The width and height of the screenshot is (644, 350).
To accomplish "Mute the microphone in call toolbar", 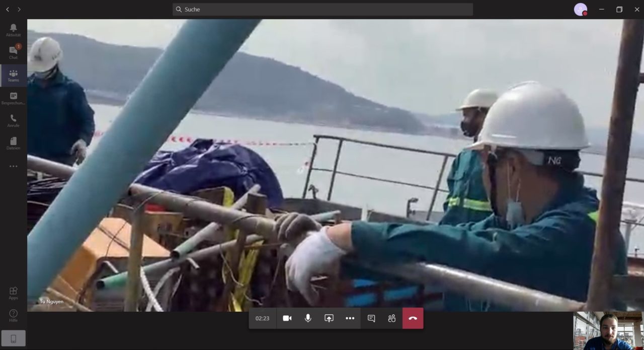I will point(308,318).
